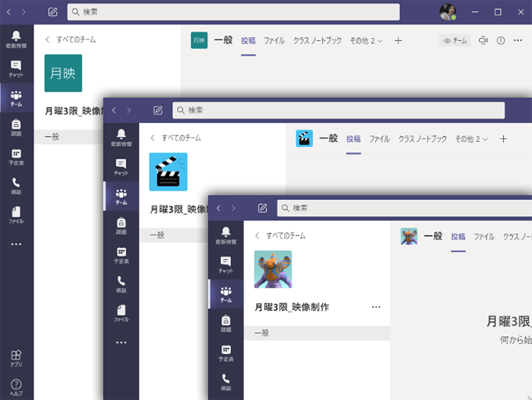Open more options ellipsis in back window header
532x400 pixels.
pyautogui.click(x=518, y=40)
